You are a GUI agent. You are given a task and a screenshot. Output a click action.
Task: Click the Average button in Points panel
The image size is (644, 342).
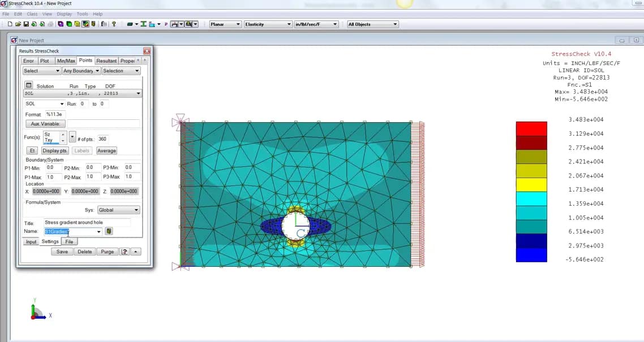[106, 150]
